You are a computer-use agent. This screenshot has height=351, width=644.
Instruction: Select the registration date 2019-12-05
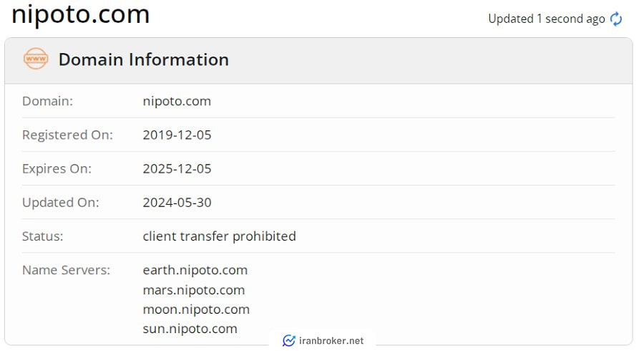click(177, 135)
